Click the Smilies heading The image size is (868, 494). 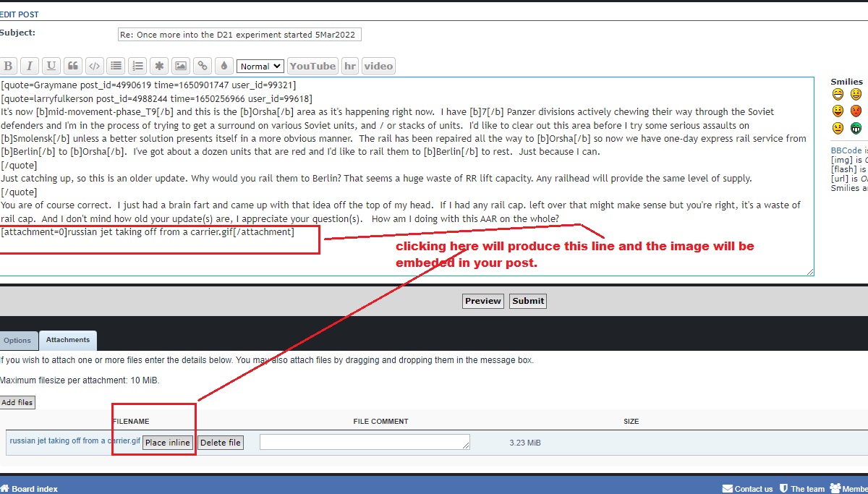[x=846, y=82]
